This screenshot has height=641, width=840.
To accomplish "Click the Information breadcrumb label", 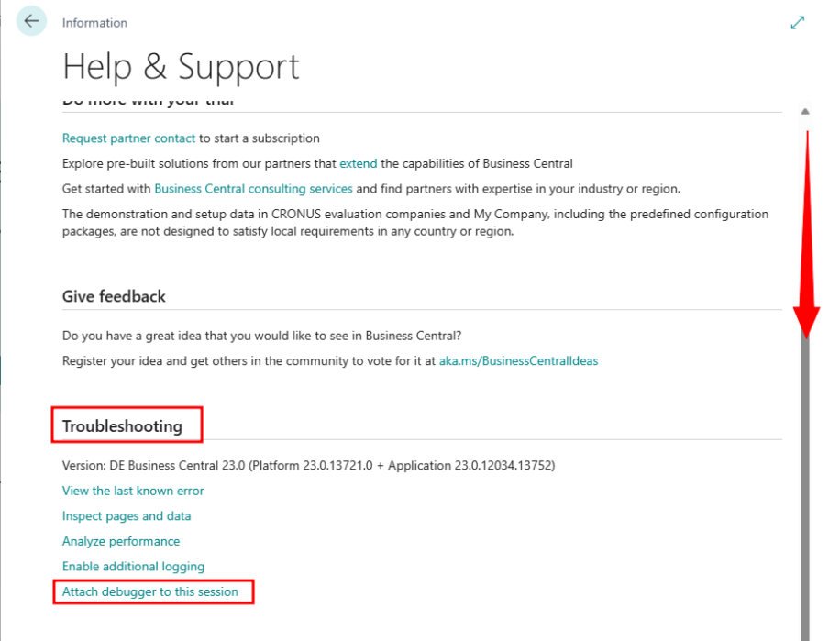I will tap(94, 23).
